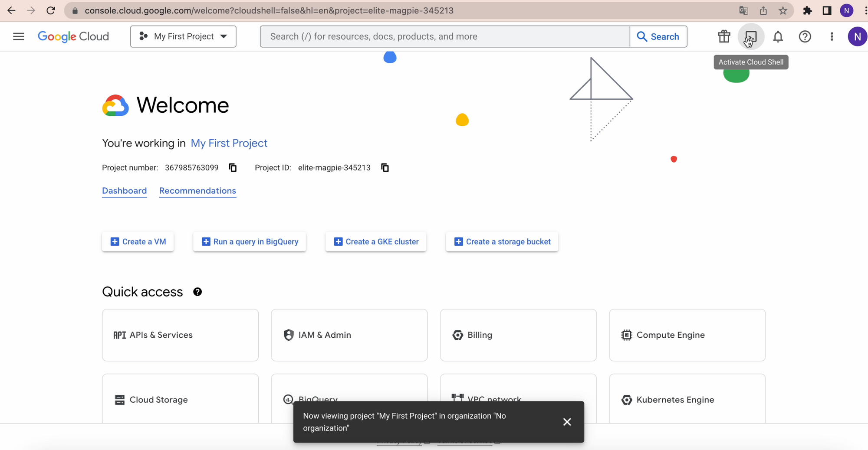This screenshot has width=868, height=450.
Task: Expand the My First Project selector dropdown
Action: pyautogui.click(x=183, y=36)
